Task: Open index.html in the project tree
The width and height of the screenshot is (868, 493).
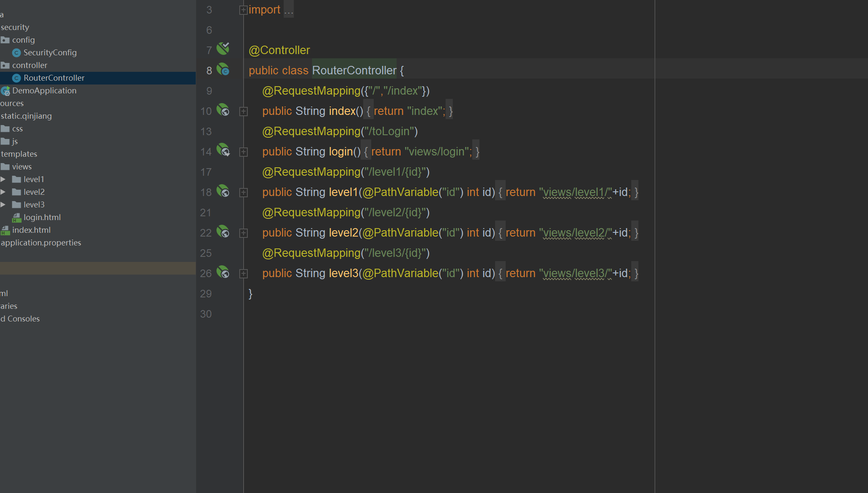Action: pyautogui.click(x=31, y=230)
